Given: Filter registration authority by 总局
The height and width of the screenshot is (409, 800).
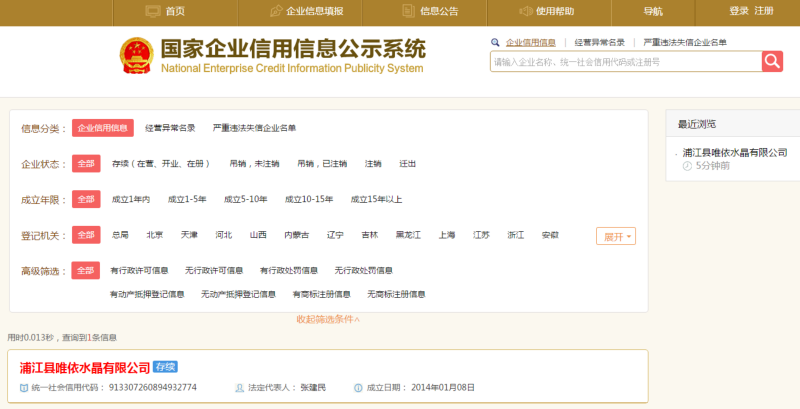Looking at the screenshot, I should (x=120, y=235).
